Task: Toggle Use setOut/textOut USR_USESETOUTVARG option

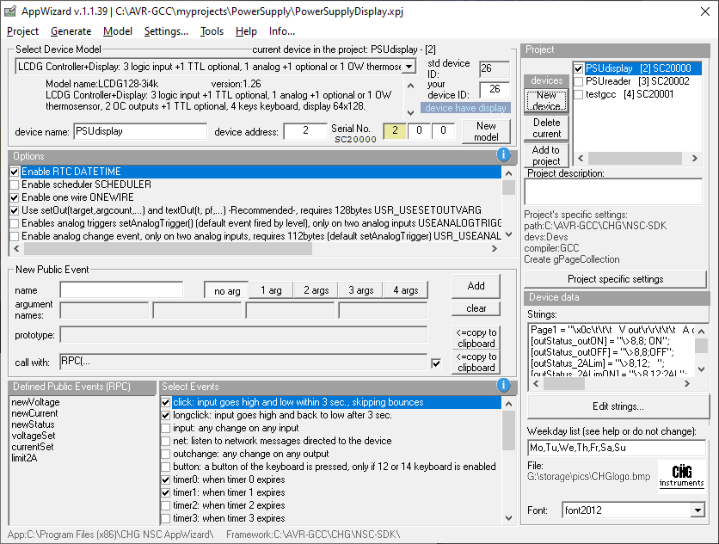Action: coord(14,211)
